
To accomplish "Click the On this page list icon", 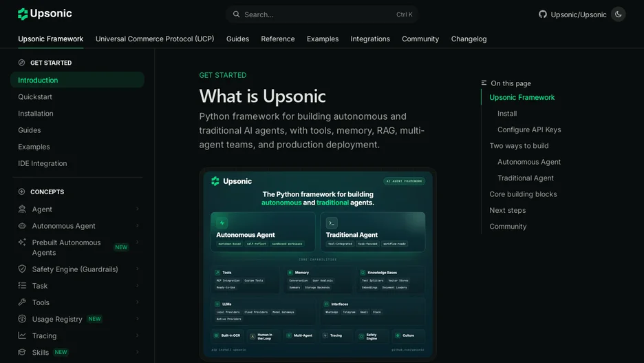I will point(484,83).
